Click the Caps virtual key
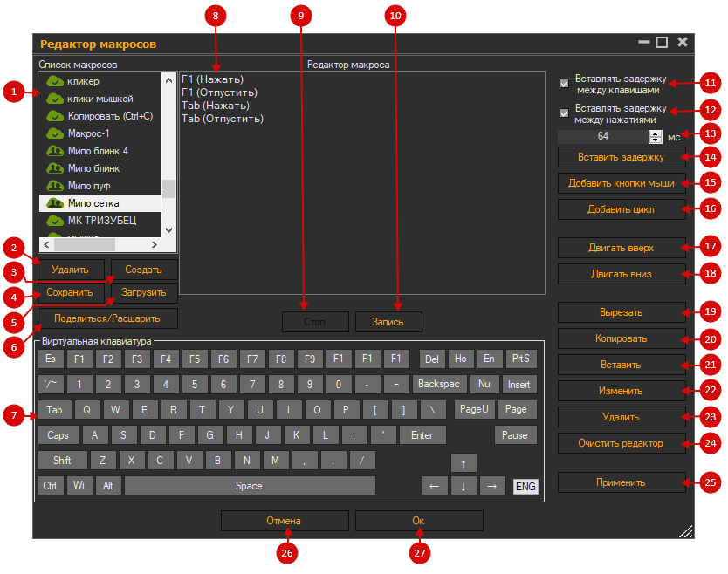This screenshot has height=574, width=728. point(58,435)
